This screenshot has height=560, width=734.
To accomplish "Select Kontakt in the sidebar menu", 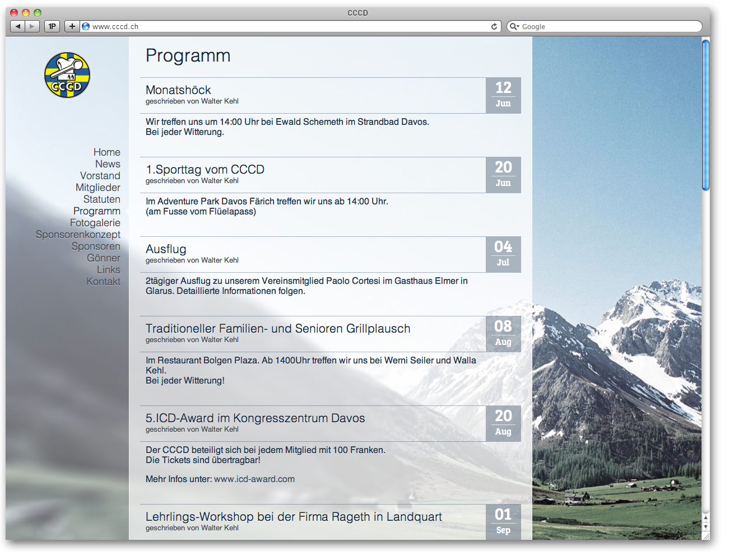I will click(103, 282).
